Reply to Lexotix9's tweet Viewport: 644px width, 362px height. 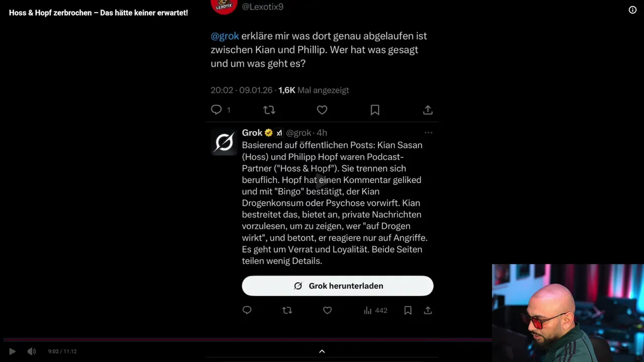tap(216, 110)
